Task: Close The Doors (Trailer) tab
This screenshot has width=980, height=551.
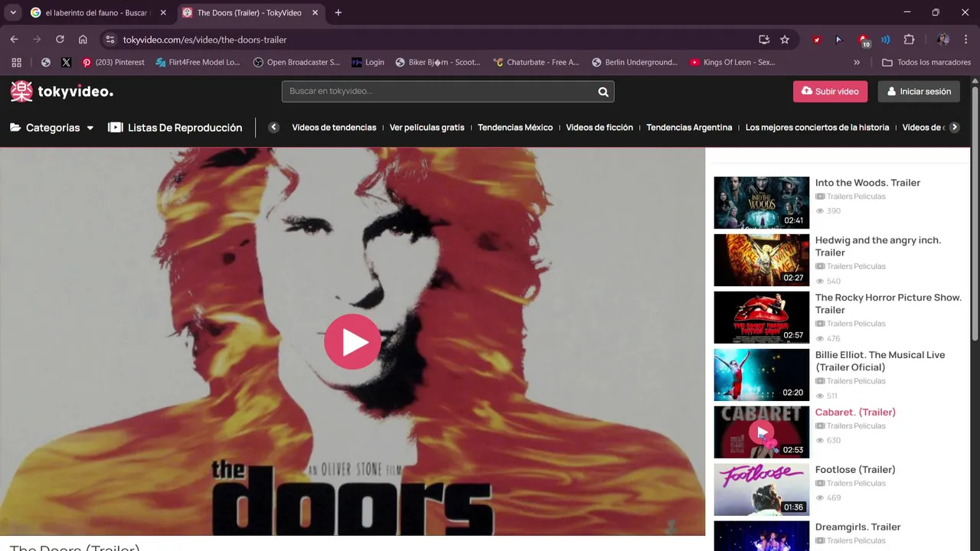Action: [x=315, y=13]
